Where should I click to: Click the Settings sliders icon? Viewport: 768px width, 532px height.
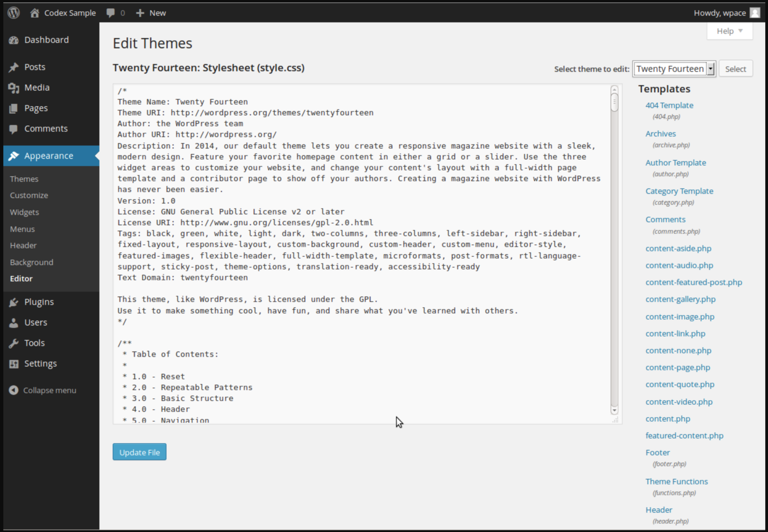(x=14, y=364)
